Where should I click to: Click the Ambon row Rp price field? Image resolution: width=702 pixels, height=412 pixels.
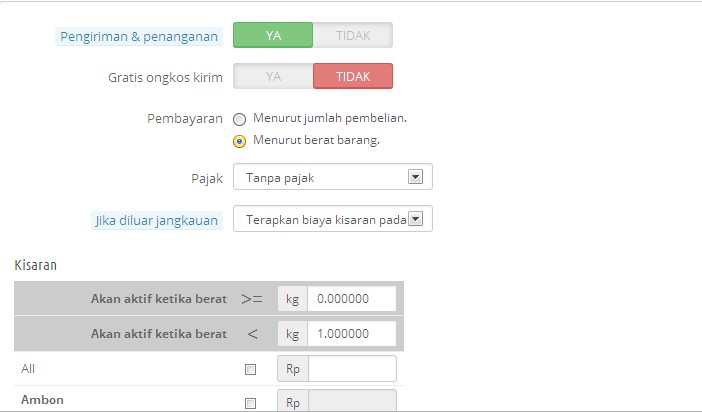[x=352, y=400]
